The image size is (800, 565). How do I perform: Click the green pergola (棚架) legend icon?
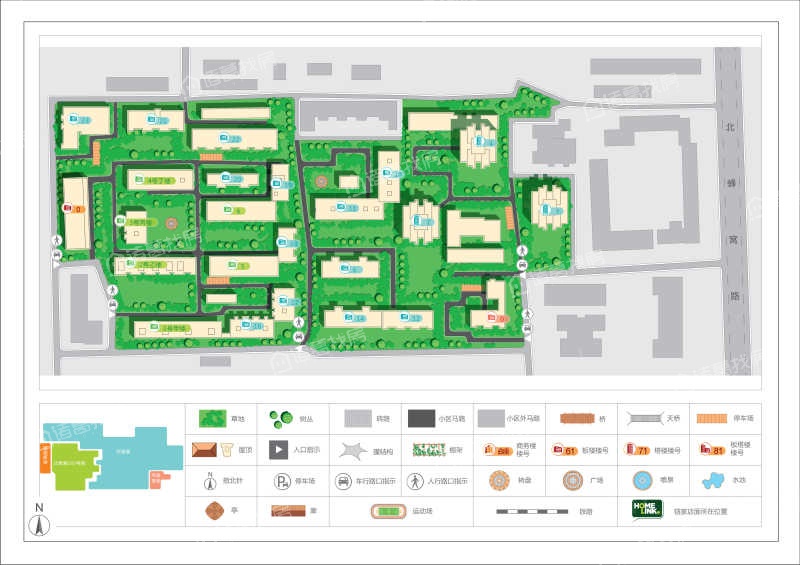click(429, 450)
